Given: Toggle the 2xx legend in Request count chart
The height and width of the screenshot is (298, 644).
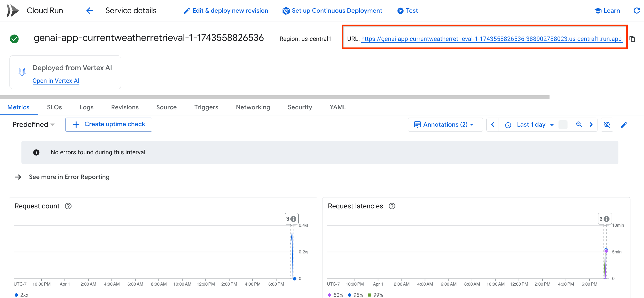Looking at the screenshot, I should click(x=21, y=295).
